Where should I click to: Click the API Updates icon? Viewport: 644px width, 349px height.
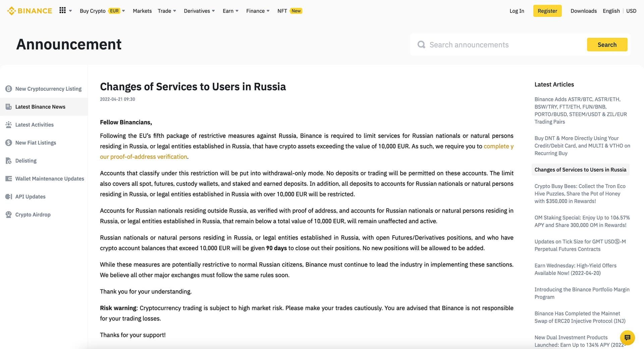[9, 197]
